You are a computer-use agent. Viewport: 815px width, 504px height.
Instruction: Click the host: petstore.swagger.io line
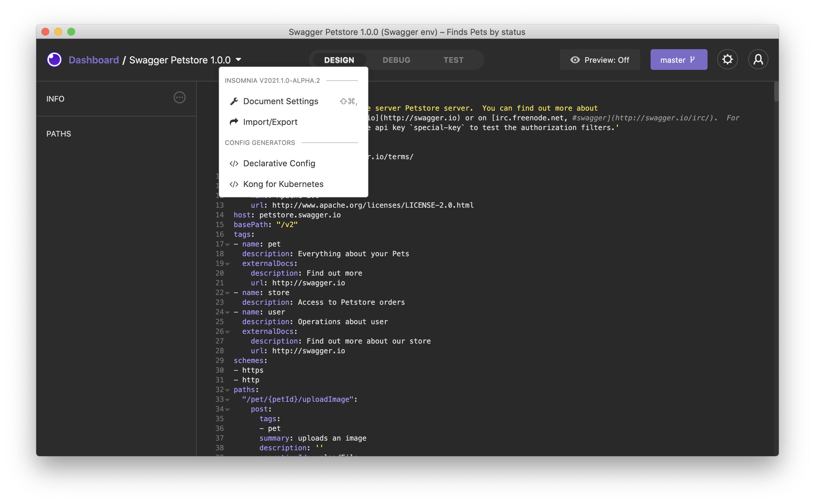tap(287, 215)
